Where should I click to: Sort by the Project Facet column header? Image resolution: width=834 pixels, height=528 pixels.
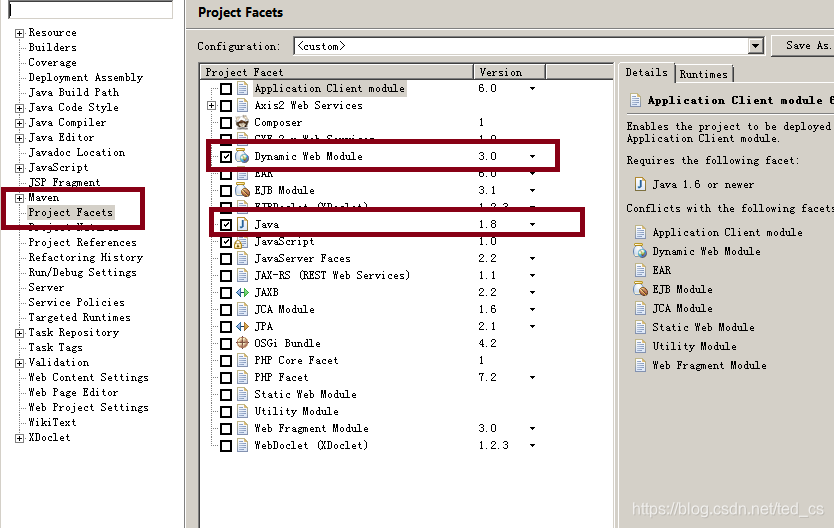336,72
